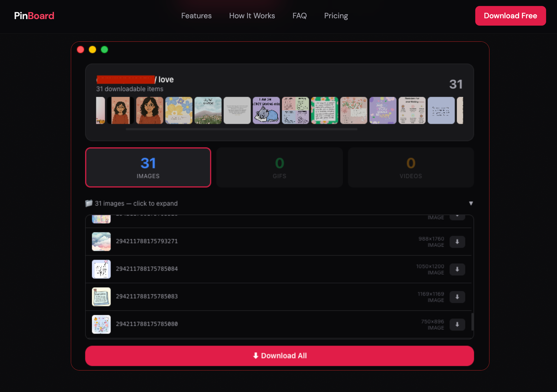Collapse the images list triangle arrow
The height and width of the screenshot is (392, 557).
click(471, 203)
